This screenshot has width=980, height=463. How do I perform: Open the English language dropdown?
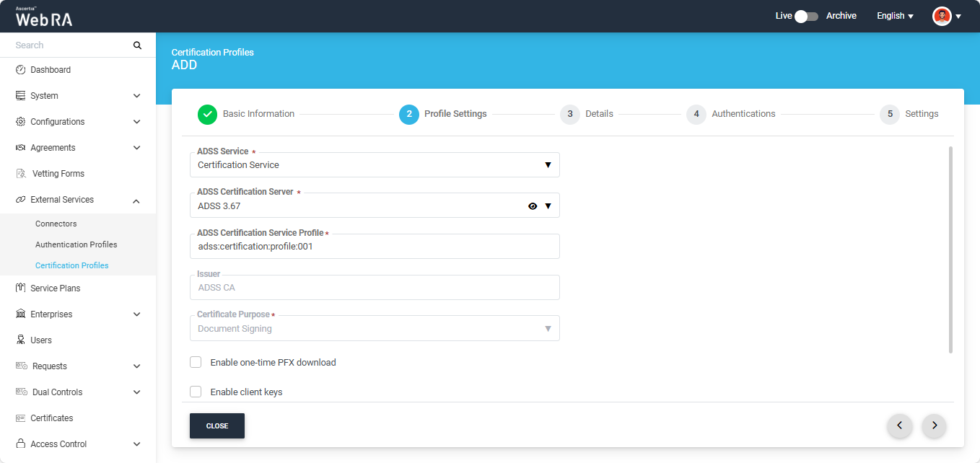click(895, 16)
